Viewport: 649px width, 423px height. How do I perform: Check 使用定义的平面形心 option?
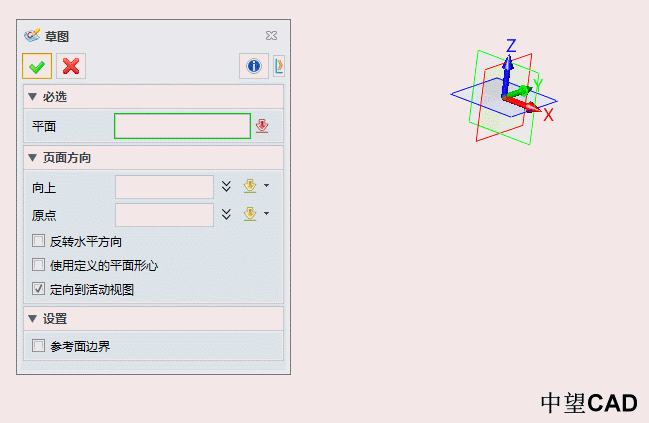(39, 265)
